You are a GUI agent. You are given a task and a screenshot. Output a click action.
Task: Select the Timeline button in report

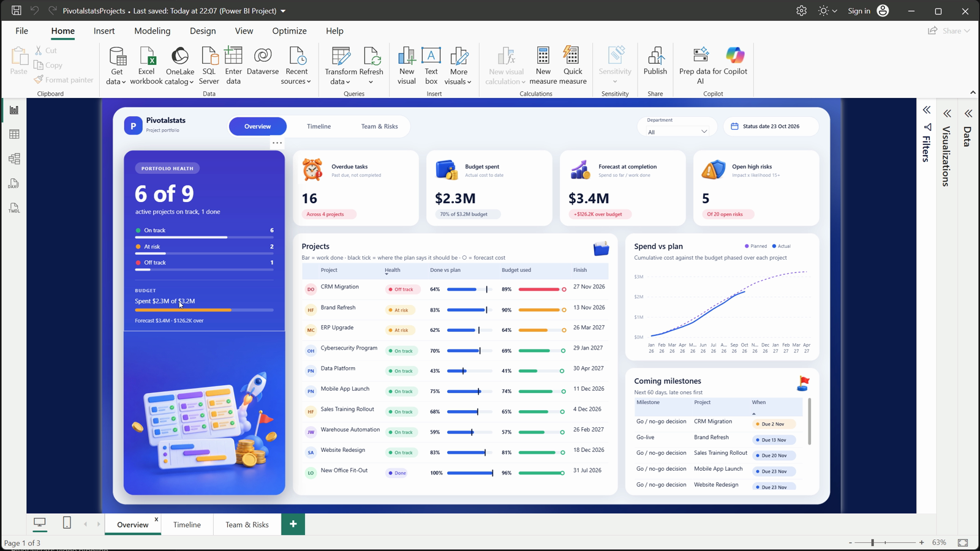[x=318, y=126]
